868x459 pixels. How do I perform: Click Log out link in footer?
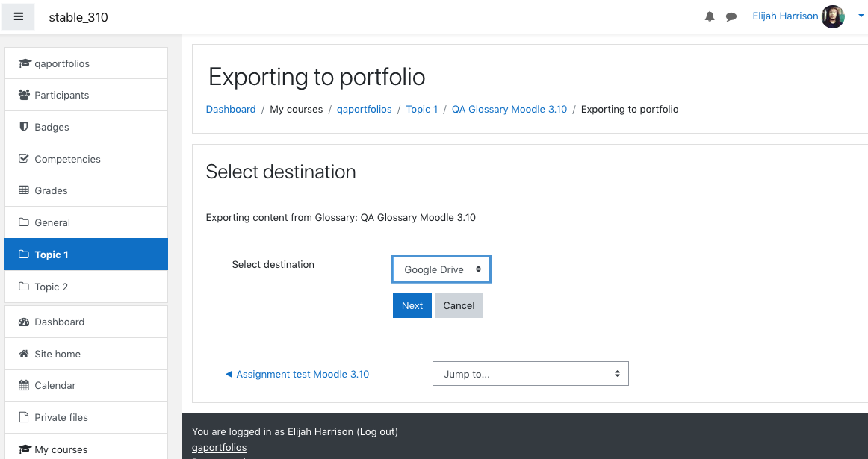[377, 432]
